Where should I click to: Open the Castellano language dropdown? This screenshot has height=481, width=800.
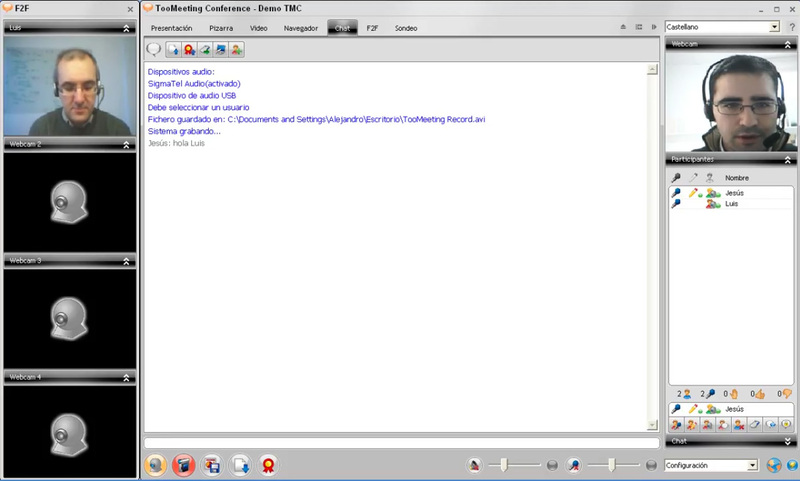(722, 27)
